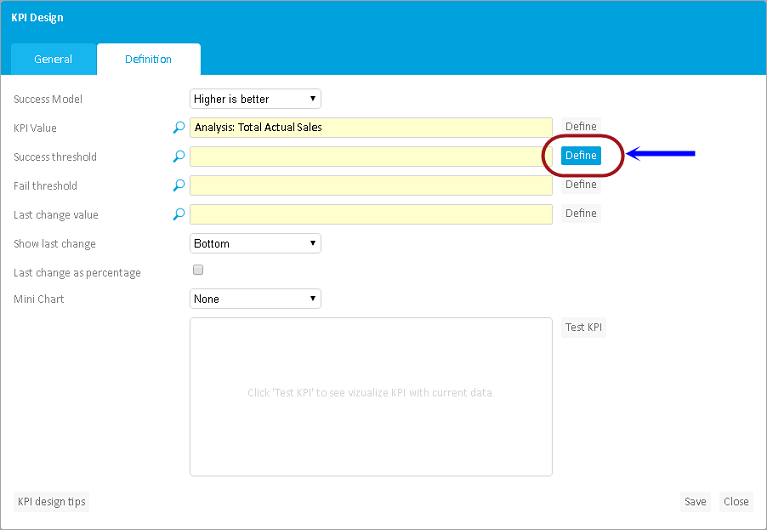Close the KPI Design dialog

pyautogui.click(x=736, y=502)
